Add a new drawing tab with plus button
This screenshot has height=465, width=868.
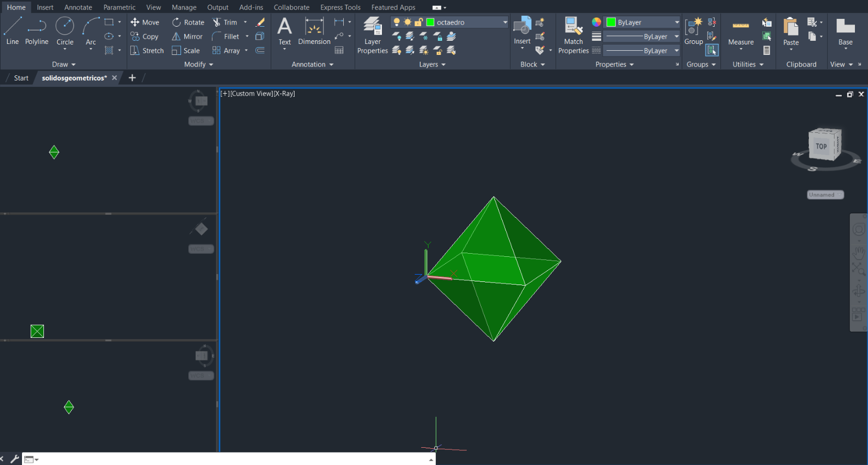coord(132,77)
